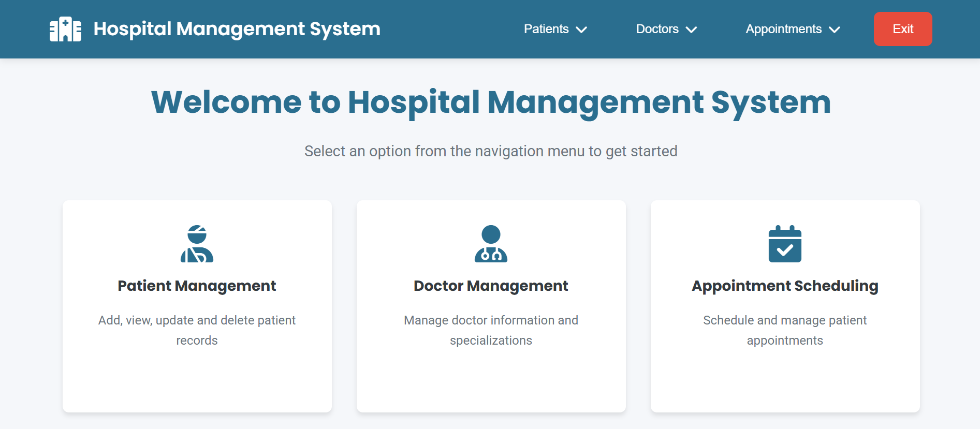Screen dimensions: 980x429
Task: Click the doctor with stethoscope icon
Action: pyautogui.click(x=491, y=244)
